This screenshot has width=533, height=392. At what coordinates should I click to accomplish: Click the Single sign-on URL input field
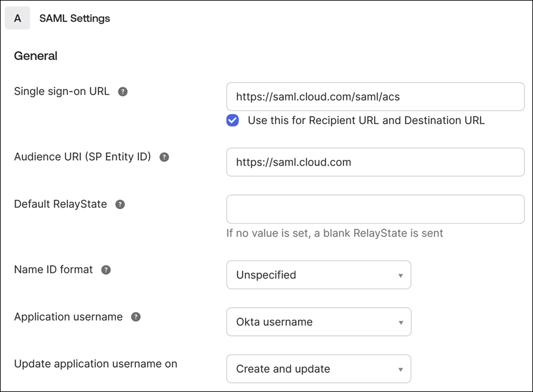375,97
